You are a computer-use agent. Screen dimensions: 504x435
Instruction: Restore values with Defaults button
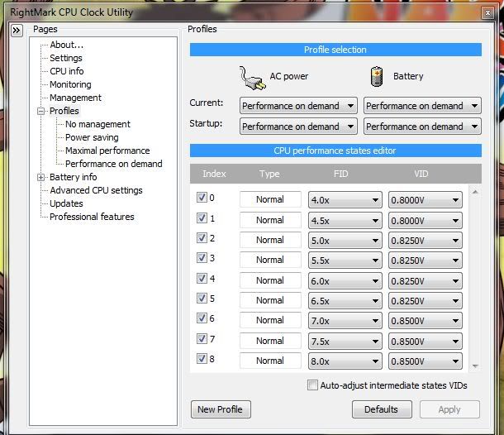[382, 409]
